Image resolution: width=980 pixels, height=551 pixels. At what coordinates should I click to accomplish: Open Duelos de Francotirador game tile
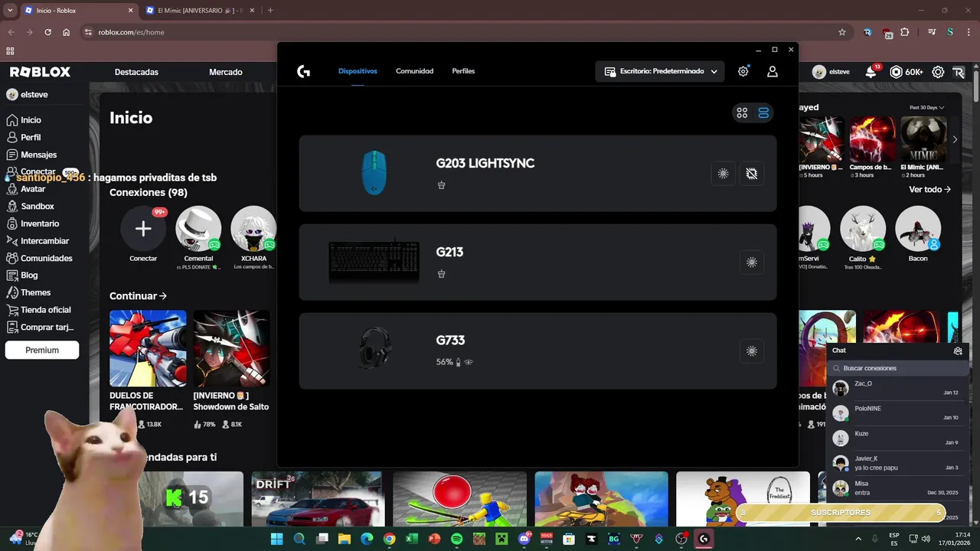click(148, 348)
